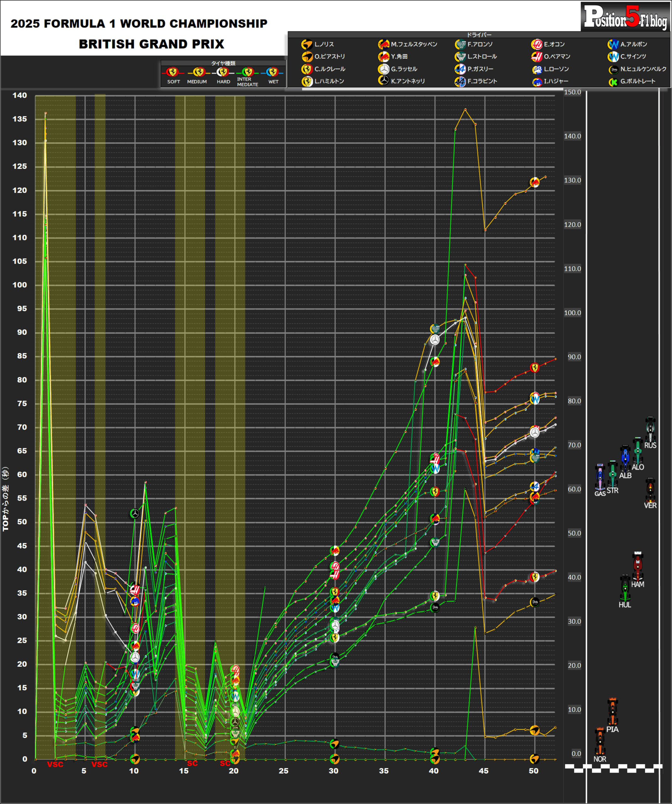Select the L.ストロール Aston Martin icon

point(460,57)
